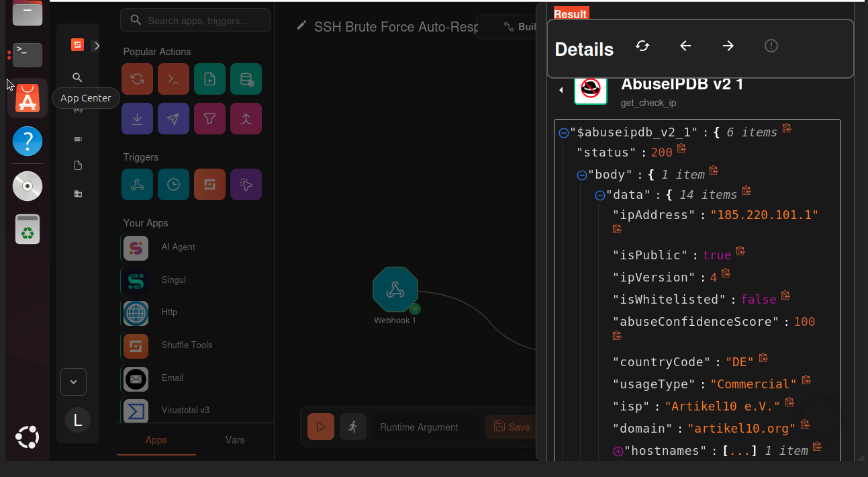
Task: Select the add database popular action tile
Action: pyautogui.click(x=246, y=79)
